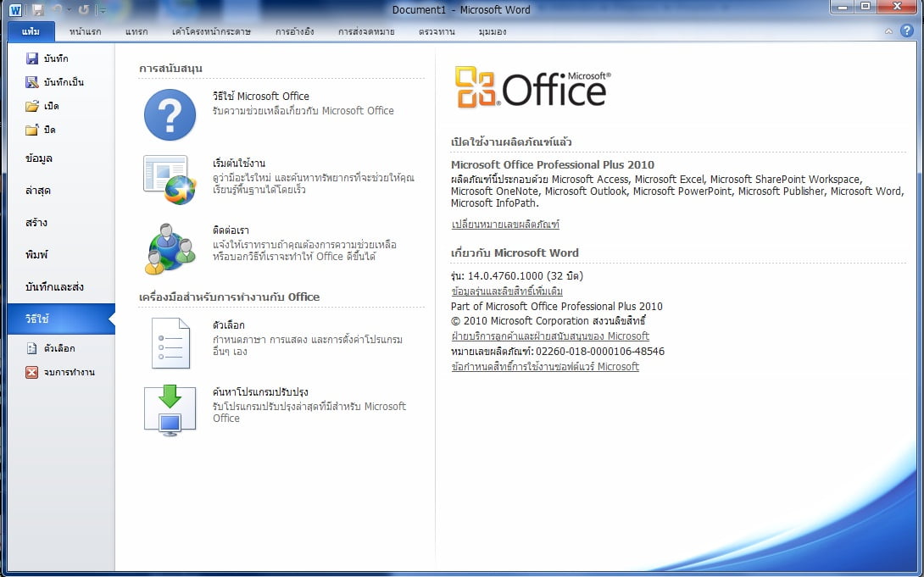Click วิธีใช้ Microsoft Office heading
The width and height of the screenshot is (924, 577).
pyautogui.click(x=260, y=96)
